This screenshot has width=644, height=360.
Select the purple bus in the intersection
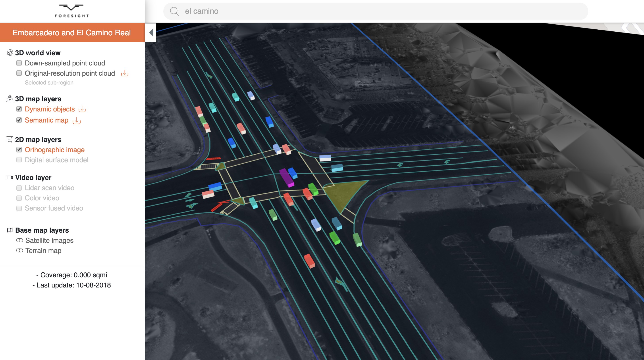[287, 178]
